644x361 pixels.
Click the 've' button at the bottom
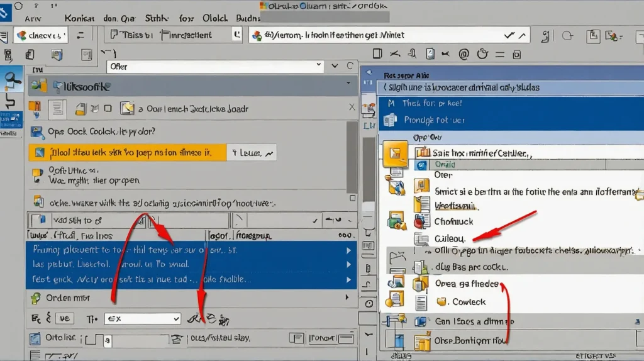coord(65,319)
